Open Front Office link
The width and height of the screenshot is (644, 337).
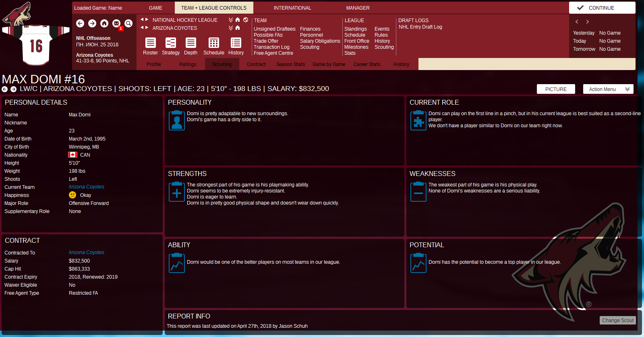(357, 41)
